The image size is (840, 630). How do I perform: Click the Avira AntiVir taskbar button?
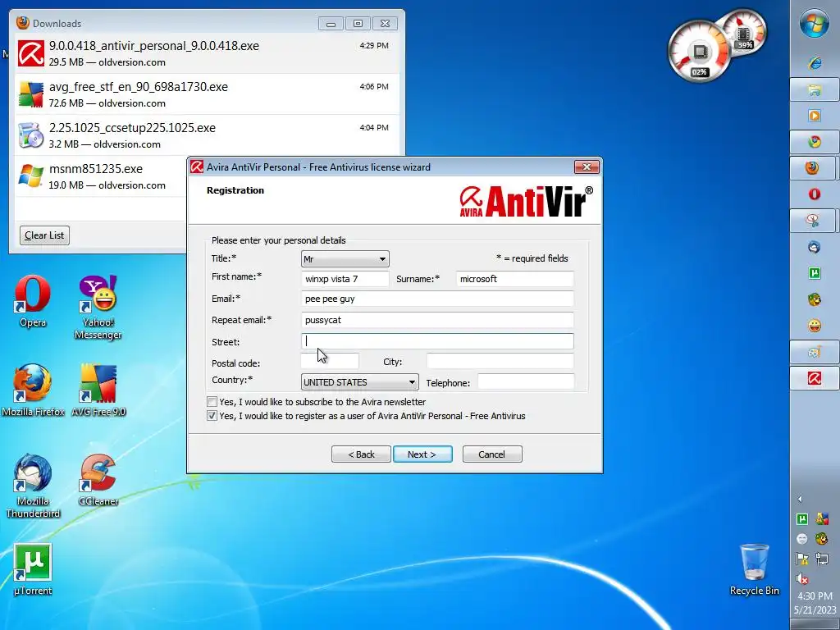815,378
